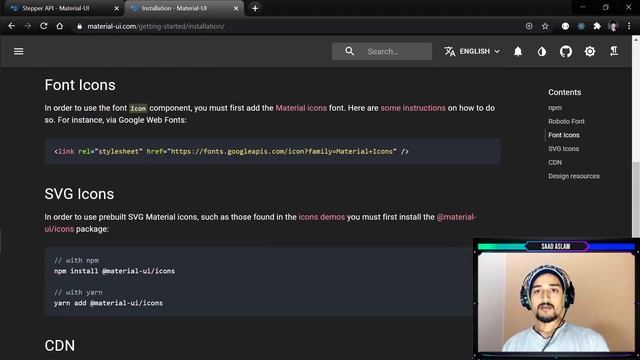Jump to CDN in Contents
640x360 pixels.
coord(555,162)
